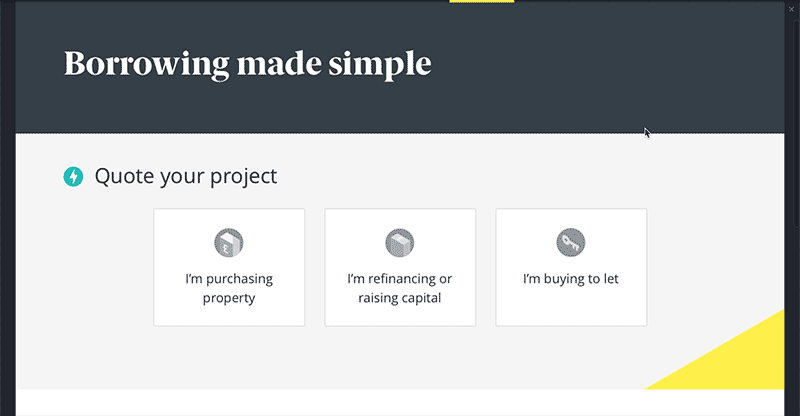The height and width of the screenshot is (416, 800).
Task: Click the vertical scrollbar on the right edge
Action: [797, 123]
